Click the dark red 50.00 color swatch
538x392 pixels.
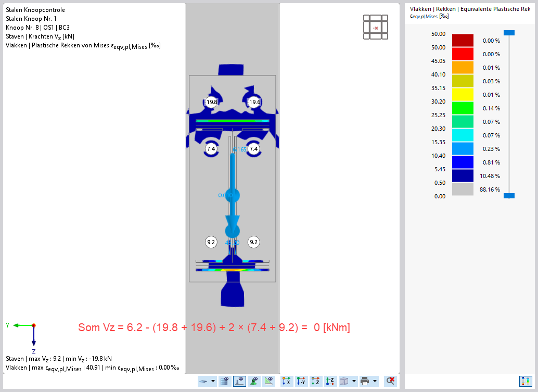coord(463,40)
